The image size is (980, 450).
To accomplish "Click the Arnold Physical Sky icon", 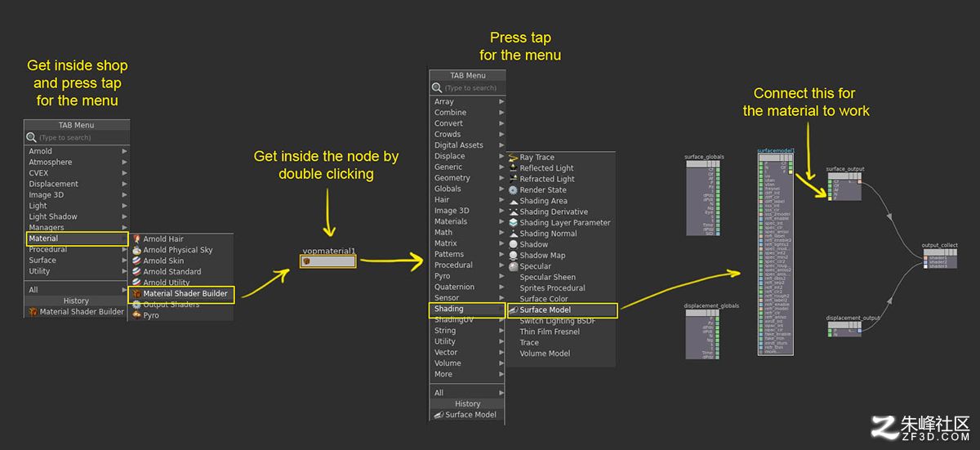I will [136, 250].
